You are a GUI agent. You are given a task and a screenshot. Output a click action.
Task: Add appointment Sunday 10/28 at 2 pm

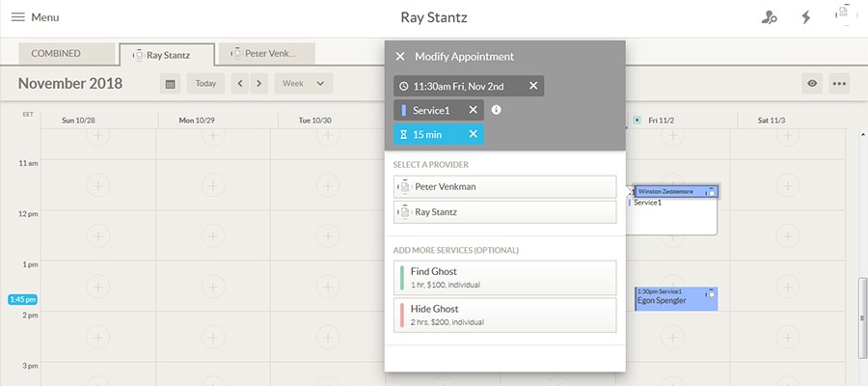click(98, 337)
